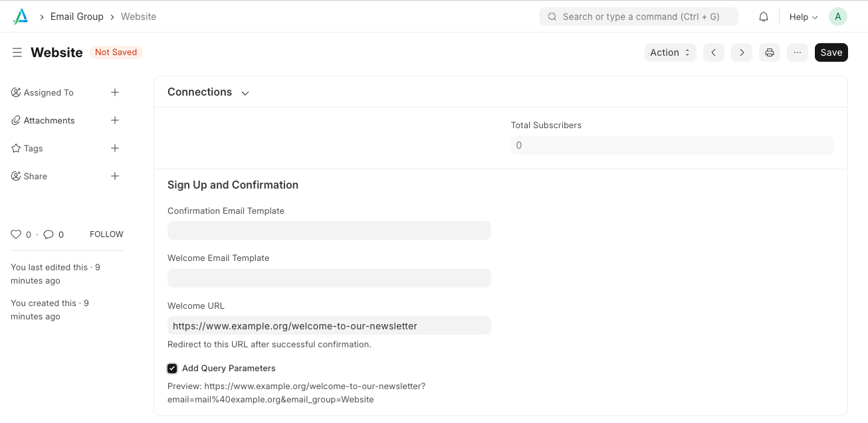Click the app logo home icon

coord(21,17)
